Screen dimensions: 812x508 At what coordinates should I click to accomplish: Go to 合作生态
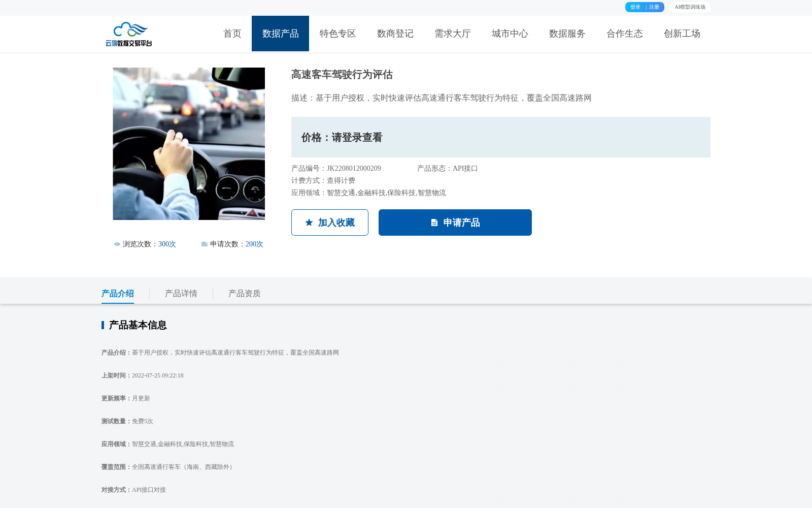[x=625, y=34]
